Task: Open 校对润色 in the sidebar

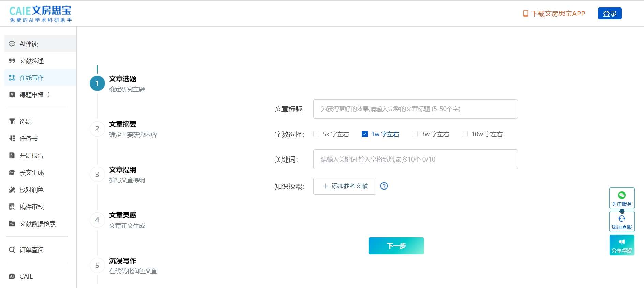Action: [40, 190]
